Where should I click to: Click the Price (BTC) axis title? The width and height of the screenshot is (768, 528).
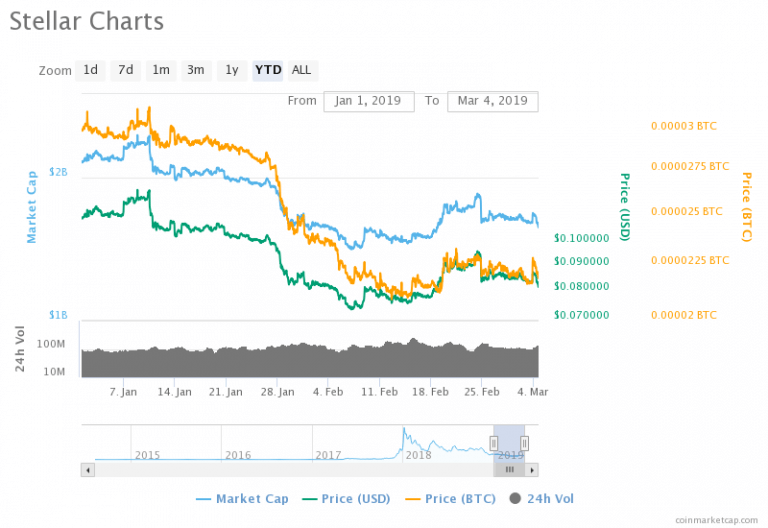pyautogui.click(x=746, y=207)
